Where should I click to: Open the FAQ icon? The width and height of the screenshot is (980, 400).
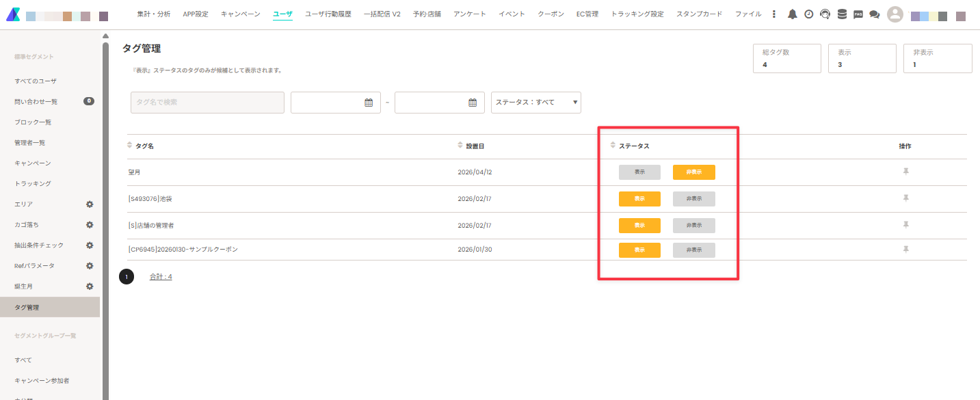(x=858, y=14)
